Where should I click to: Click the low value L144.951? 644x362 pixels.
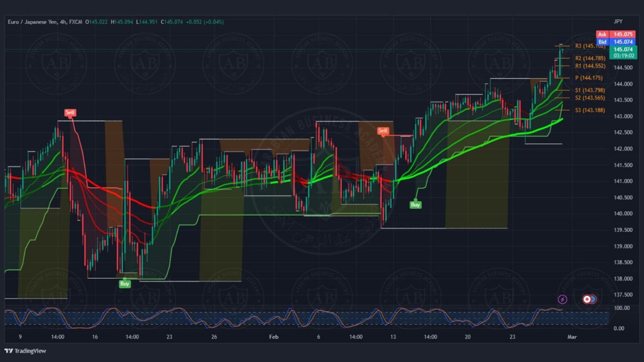coord(147,22)
